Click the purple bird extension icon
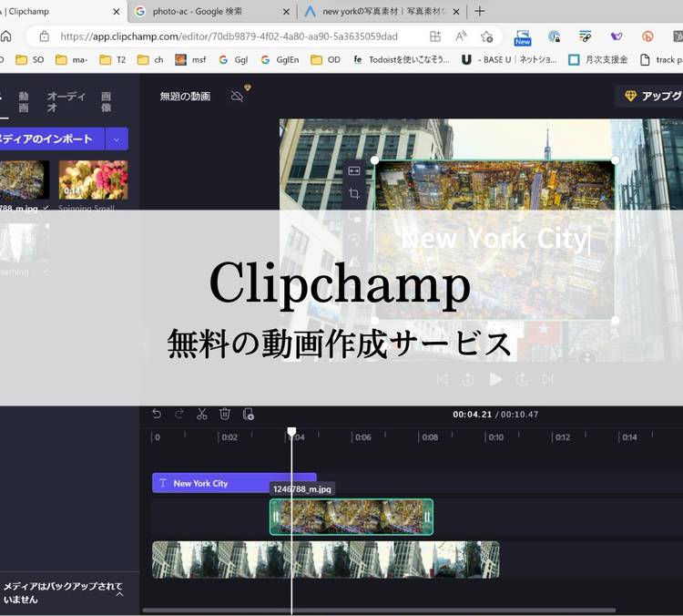 tap(617, 36)
